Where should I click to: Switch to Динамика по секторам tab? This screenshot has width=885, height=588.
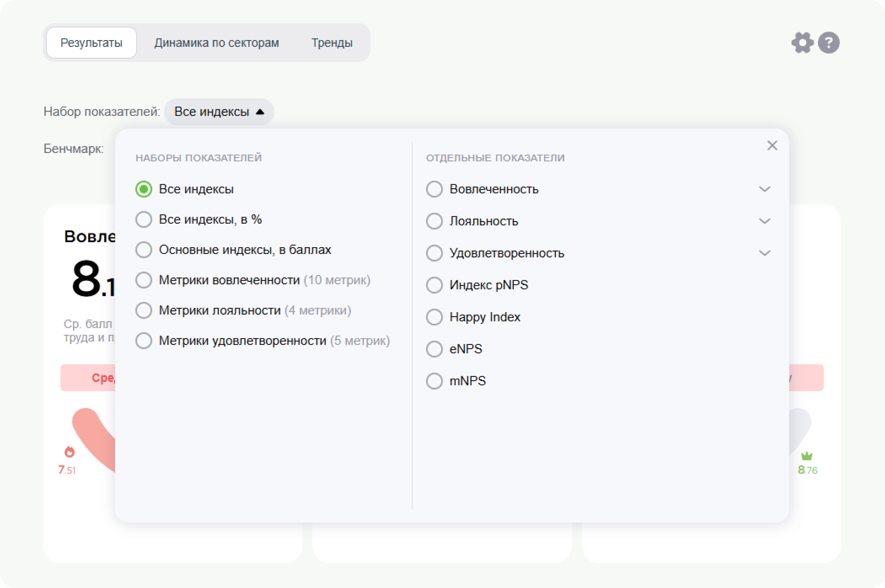(216, 43)
